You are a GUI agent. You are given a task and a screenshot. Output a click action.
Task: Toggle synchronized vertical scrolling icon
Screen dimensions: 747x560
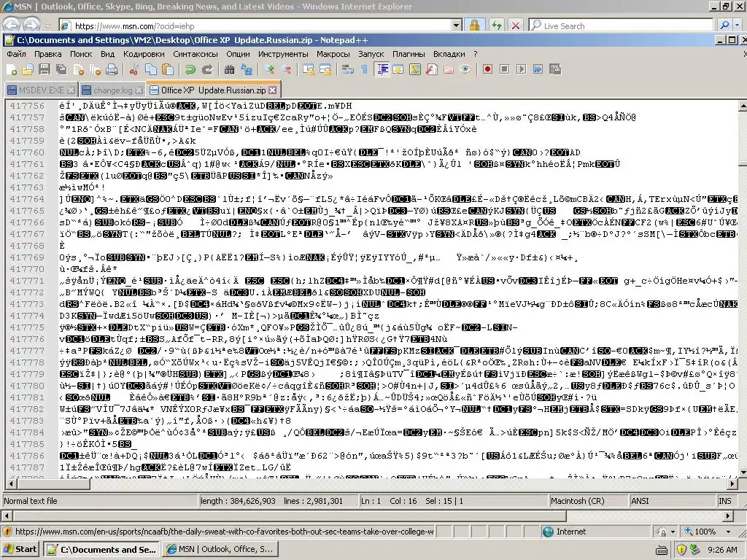pyautogui.click(x=309, y=69)
